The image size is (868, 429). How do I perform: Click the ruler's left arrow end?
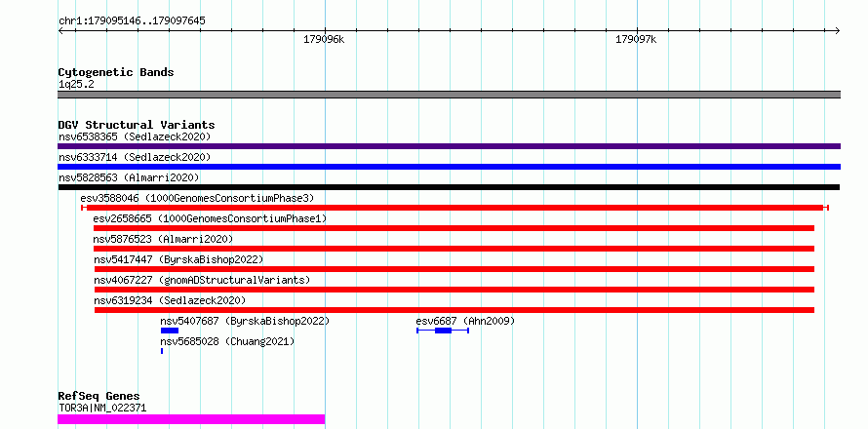tap(59, 31)
